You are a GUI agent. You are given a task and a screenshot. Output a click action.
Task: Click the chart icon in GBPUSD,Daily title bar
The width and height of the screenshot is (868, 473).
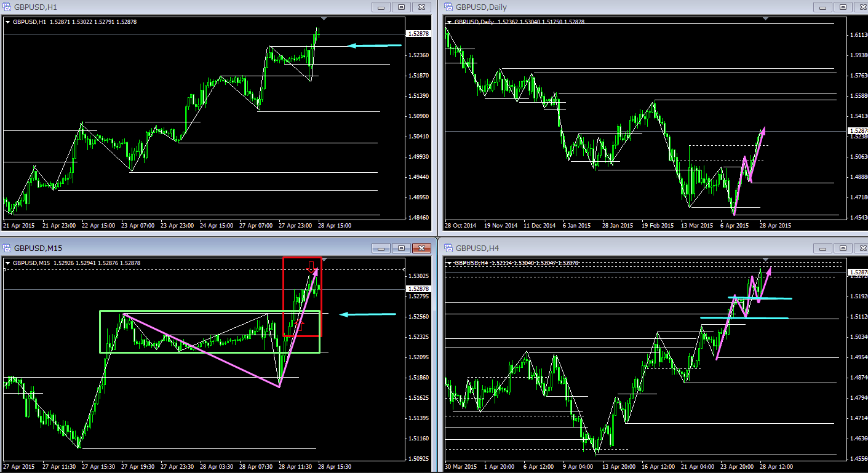tap(448, 7)
